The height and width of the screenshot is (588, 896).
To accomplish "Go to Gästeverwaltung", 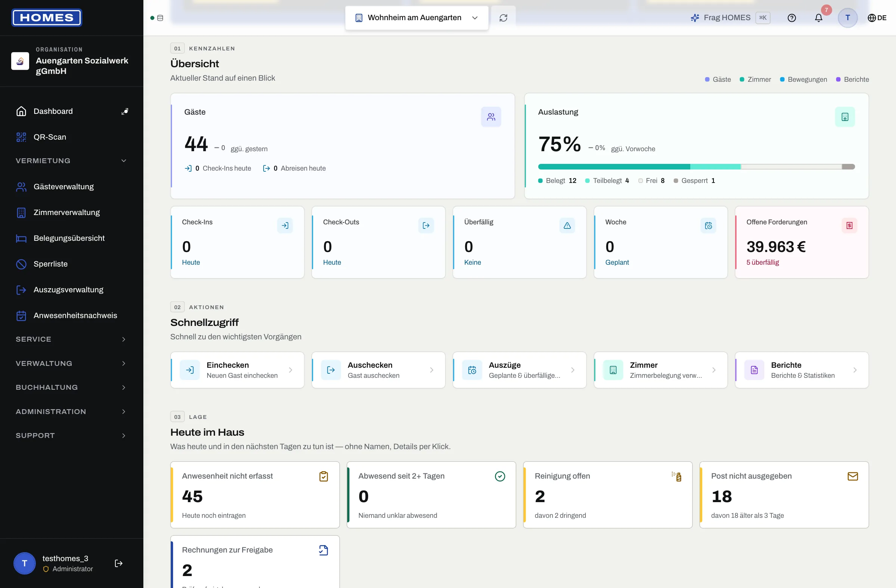I will click(x=72, y=187).
